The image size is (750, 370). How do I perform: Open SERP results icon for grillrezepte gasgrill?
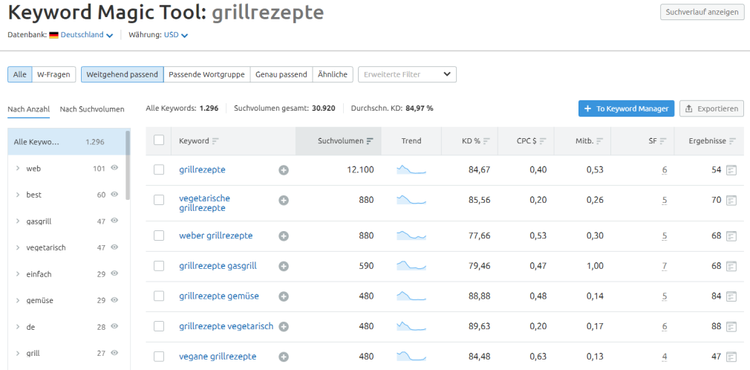(x=731, y=266)
